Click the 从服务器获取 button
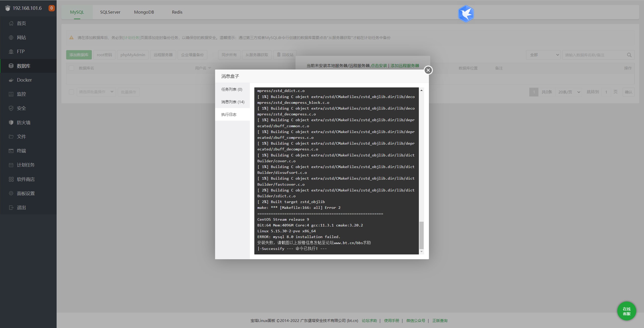Screen dimensions: 644x328 (257, 55)
